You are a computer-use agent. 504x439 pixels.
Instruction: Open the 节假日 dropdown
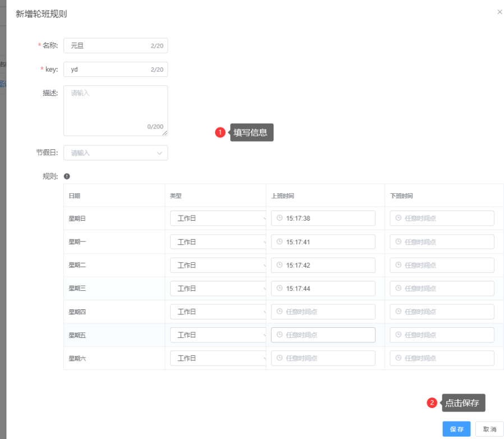(116, 153)
